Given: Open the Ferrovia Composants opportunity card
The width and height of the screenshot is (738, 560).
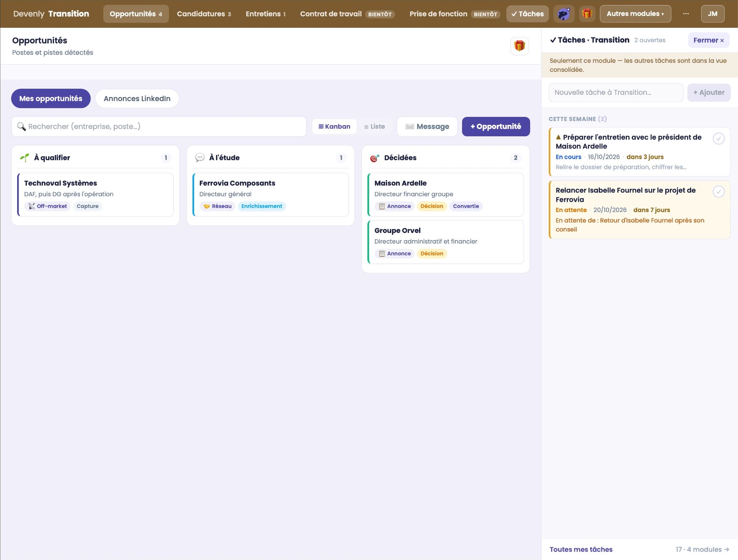Looking at the screenshot, I should pyautogui.click(x=271, y=195).
